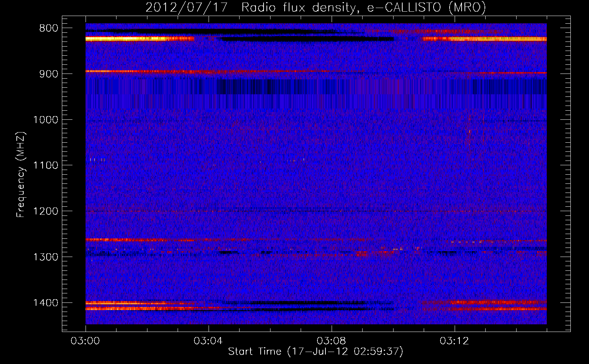589x364 pixels.
Task: Click the 03:00 time tick label
Action: pyautogui.click(x=85, y=341)
